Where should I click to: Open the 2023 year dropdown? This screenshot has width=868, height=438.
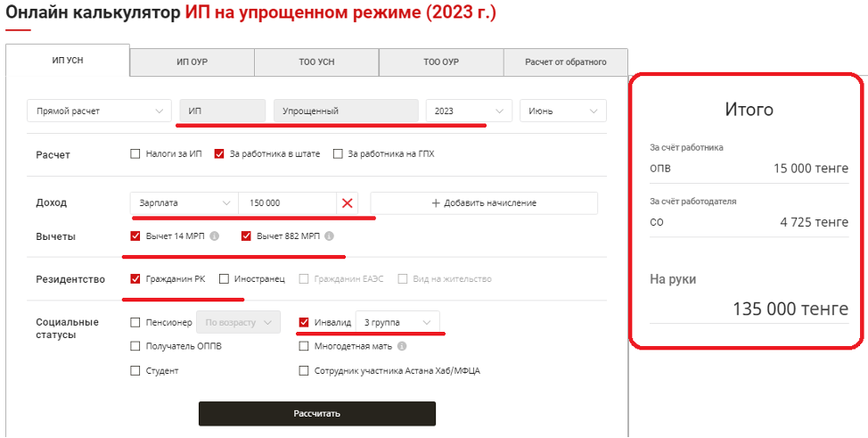pos(469,111)
